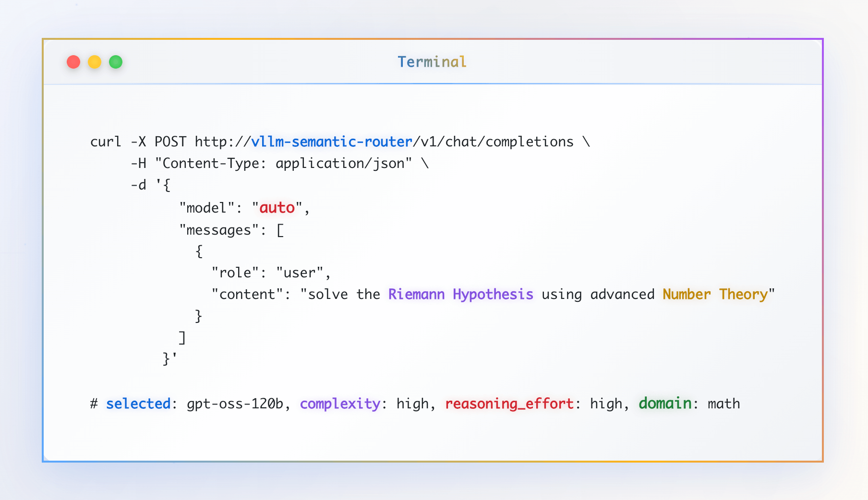The height and width of the screenshot is (500, 868).
Task: Click the purple Riemann Hypothesis text
Action: [x=461, y=294]
